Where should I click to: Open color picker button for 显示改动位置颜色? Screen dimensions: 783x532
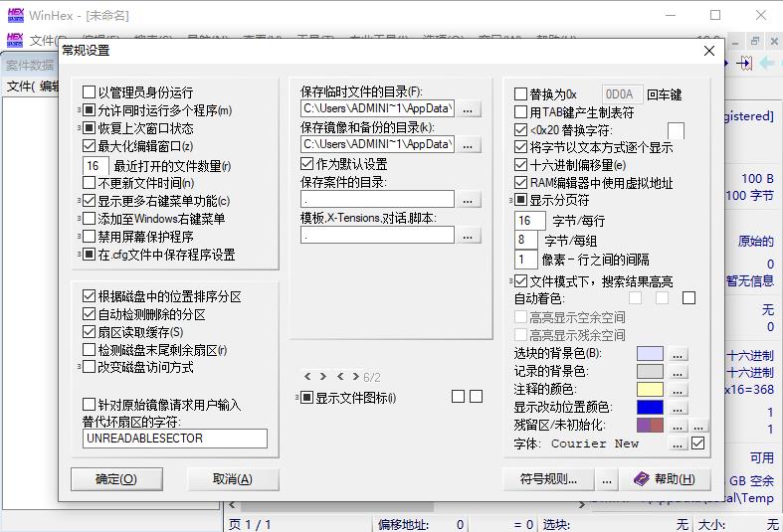tap(678, 409)
